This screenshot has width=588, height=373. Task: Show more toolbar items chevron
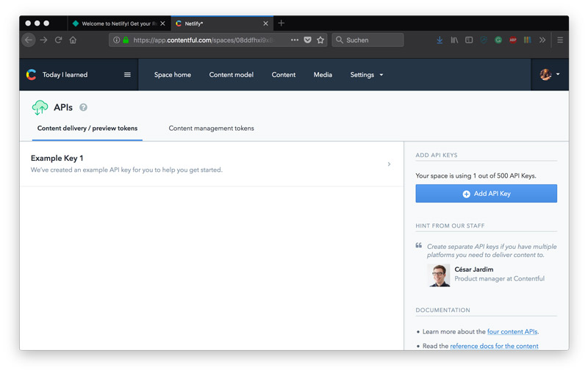(x=542, y=40)
